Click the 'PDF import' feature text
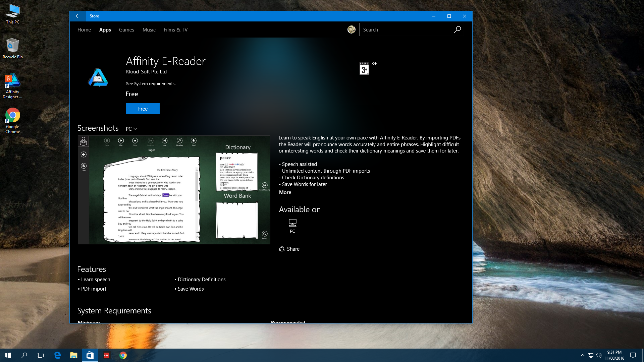 point(94,289)
